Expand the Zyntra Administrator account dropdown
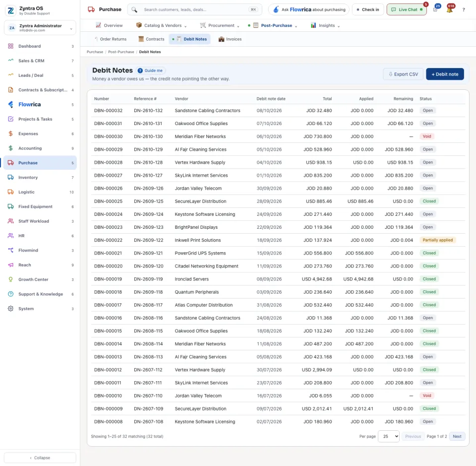Viewport: 476px width, 466px height. (x=40, y=28)
